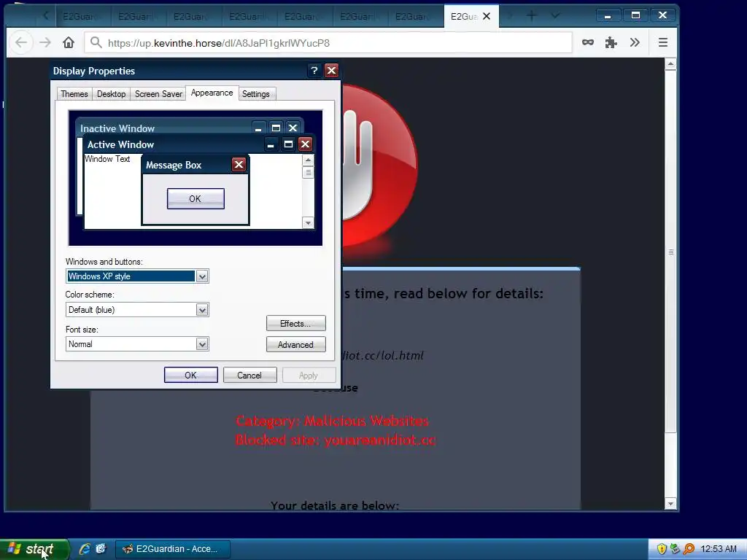
Task: Go back using the browser back arrow
Action: [21, 43]
